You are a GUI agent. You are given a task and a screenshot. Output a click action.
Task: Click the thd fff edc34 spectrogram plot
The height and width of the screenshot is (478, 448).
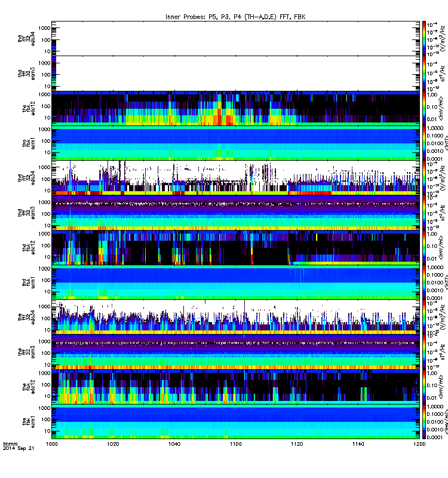tap(235, 177)
